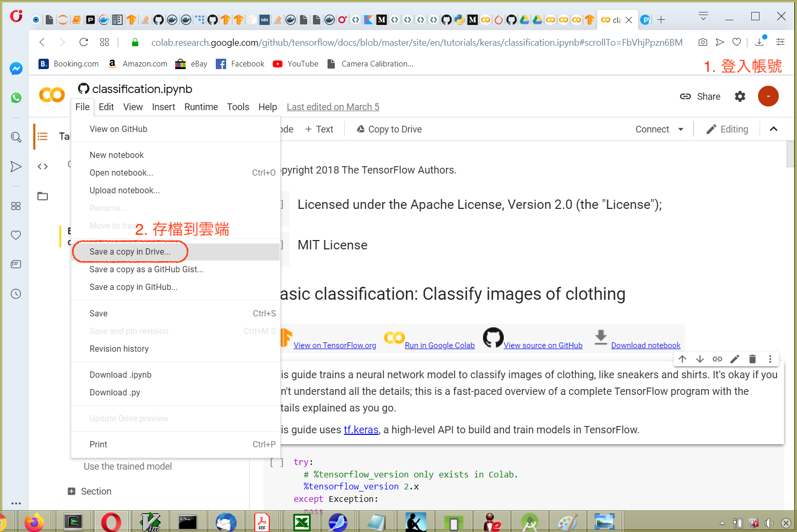Select View on GitHub menu entry
Screen dimensions: 797x532
[176, 129]
